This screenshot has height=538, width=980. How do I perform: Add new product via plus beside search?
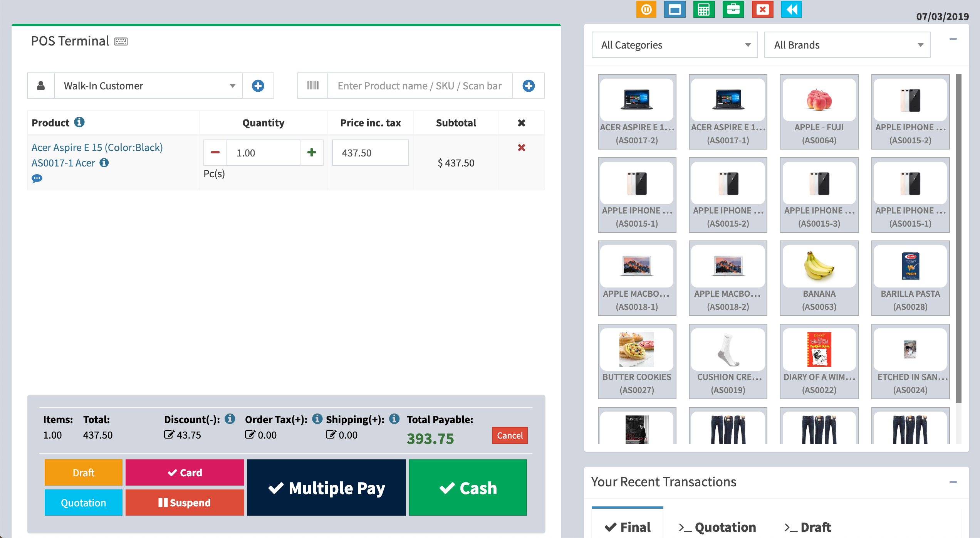click(529, 86)
